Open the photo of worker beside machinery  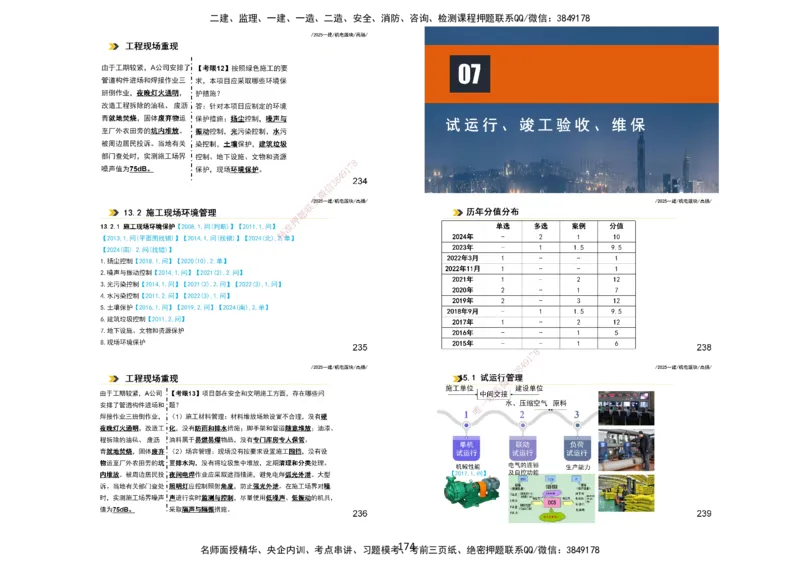tap(626, 450)
